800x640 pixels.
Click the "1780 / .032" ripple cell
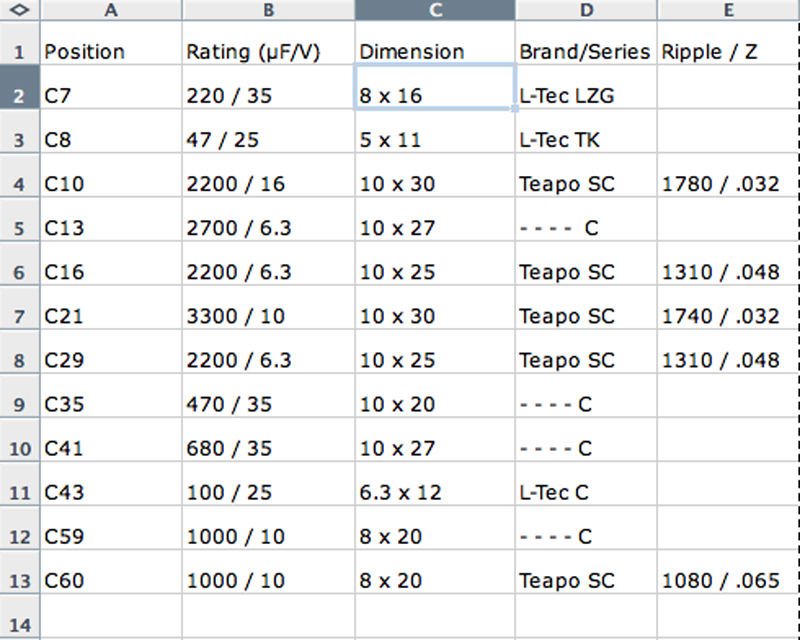(727, 184)
